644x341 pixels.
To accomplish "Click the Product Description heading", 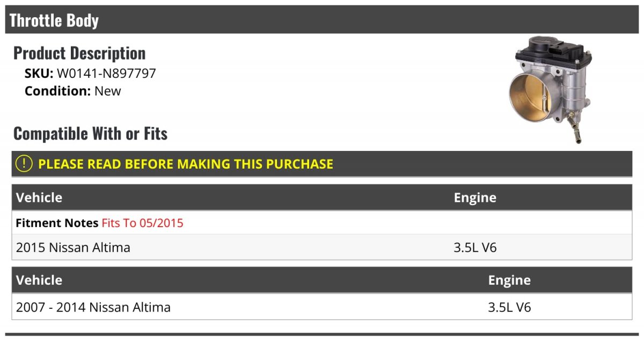I will [79, 53].
